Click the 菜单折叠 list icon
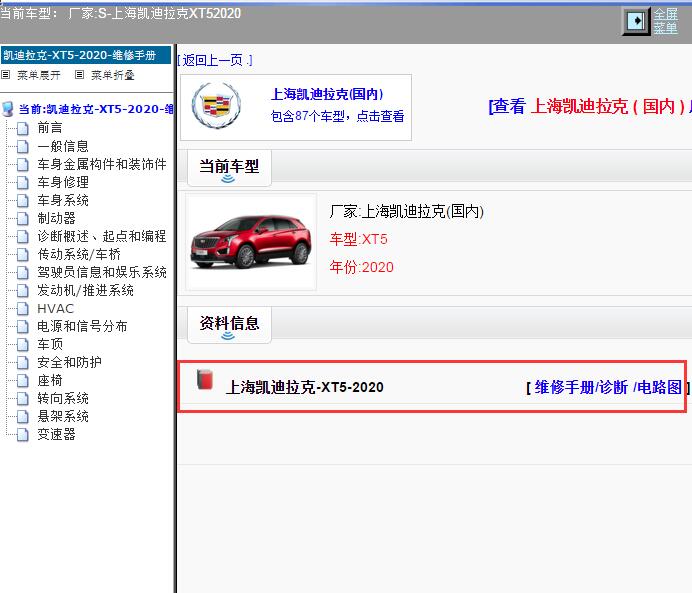Image resolution: width=692 pixels, height=593 pixels. pos(79,75)
